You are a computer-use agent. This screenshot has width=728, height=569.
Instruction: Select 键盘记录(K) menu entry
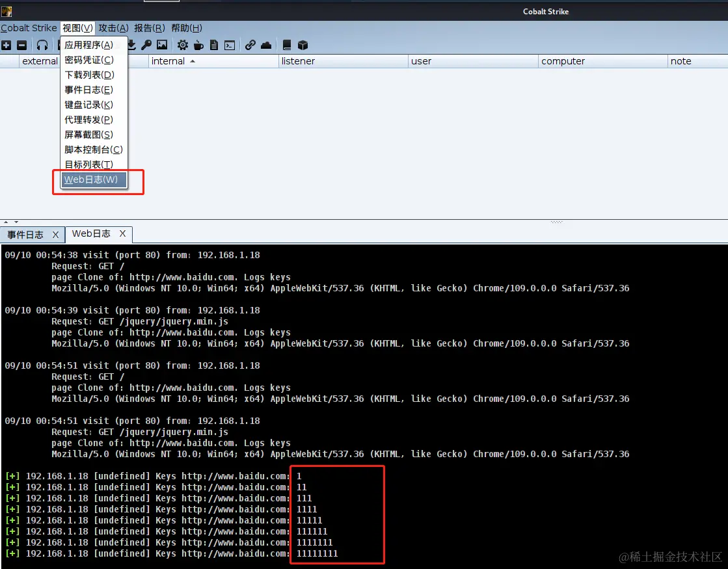point(94,105)
